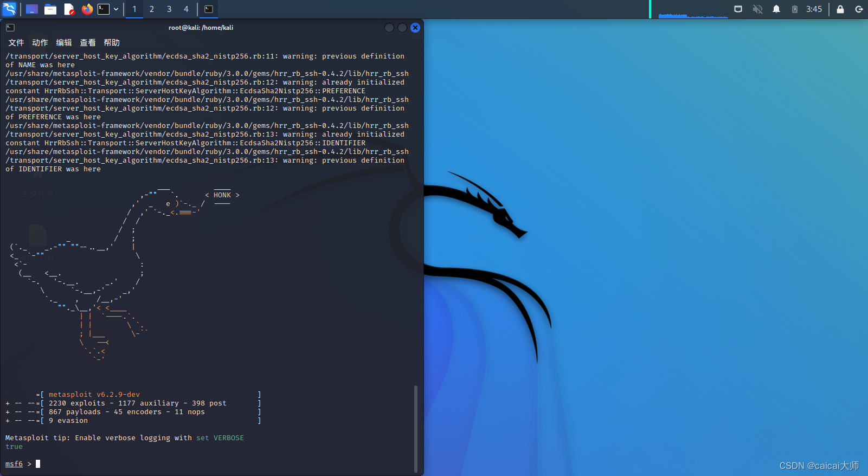
Task: Lock the screen with padlock icon
Action: coord(840,9)
